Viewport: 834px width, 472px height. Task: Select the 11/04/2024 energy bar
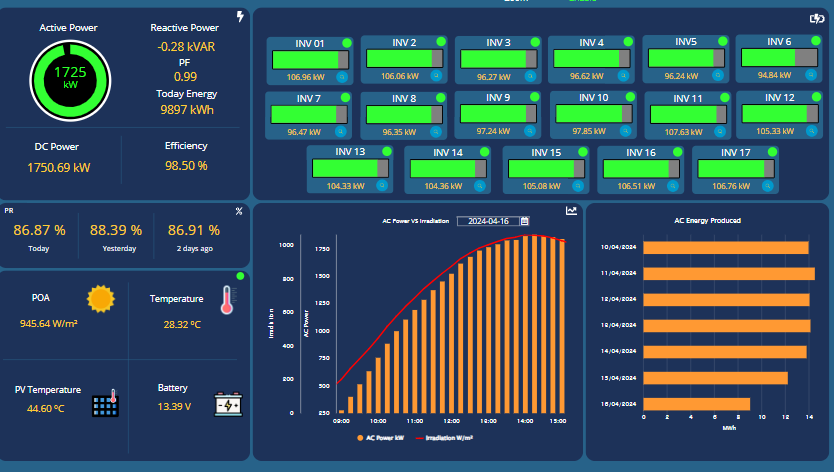(728, 273)
